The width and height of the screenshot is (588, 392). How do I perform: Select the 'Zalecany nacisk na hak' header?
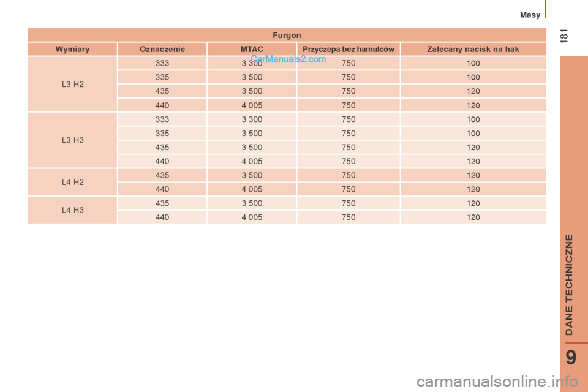pos(473,49)
